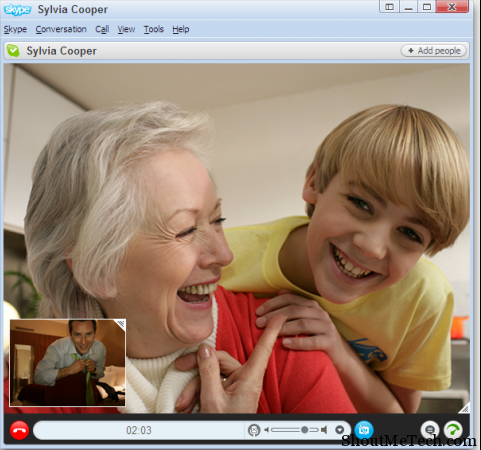The height and width of the screenshot is (450, 481).
Task: Show the chat messages bubble icon
Action: [x=430, y=430]
